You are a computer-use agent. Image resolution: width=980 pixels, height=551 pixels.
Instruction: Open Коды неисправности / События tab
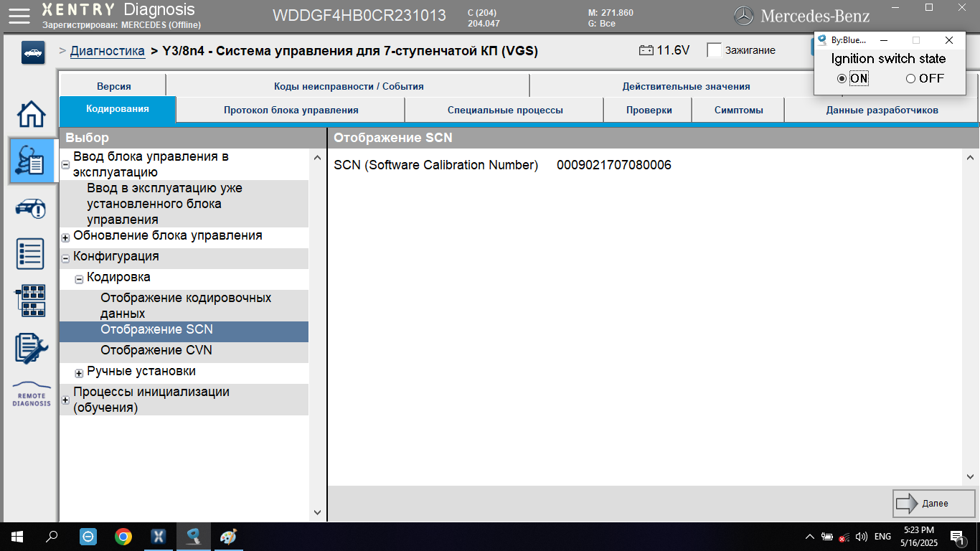(348, 86)
